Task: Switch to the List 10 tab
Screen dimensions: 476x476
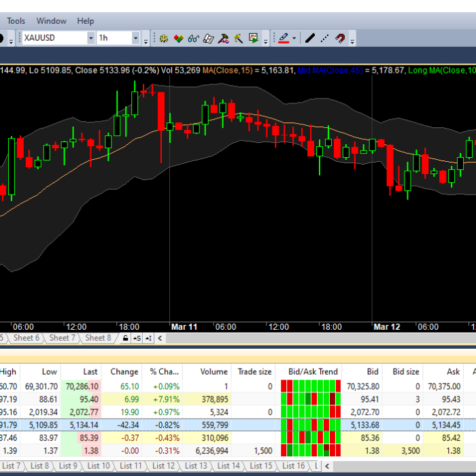Action: coord(99,466)
